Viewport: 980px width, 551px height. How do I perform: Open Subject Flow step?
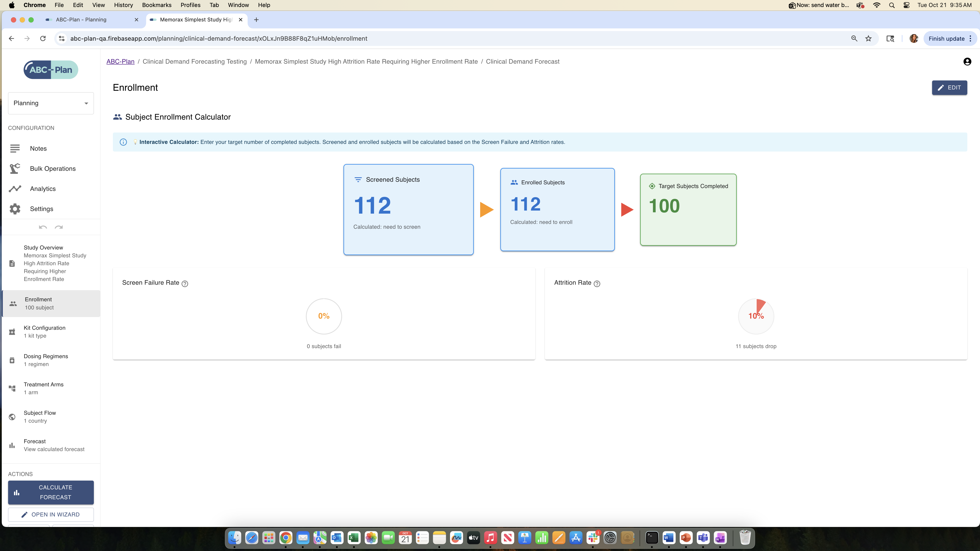(x=40, y=417)
